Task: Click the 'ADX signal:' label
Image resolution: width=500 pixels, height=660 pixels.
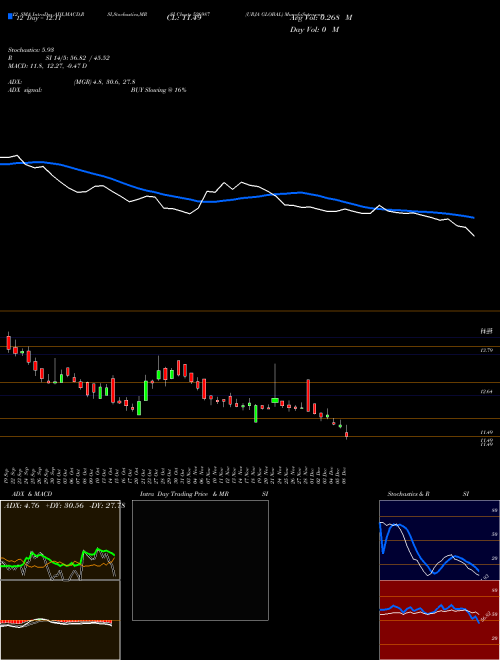Action: [25, 90]
